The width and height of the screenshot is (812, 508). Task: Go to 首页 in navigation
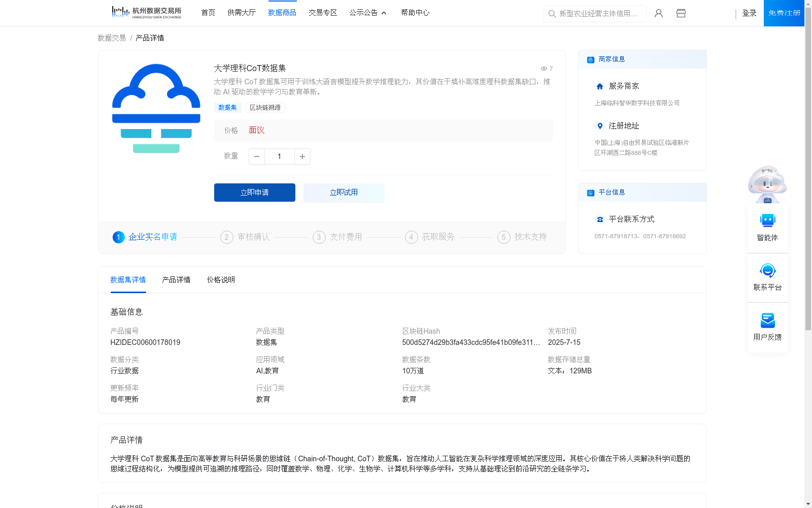coord(208,13)
